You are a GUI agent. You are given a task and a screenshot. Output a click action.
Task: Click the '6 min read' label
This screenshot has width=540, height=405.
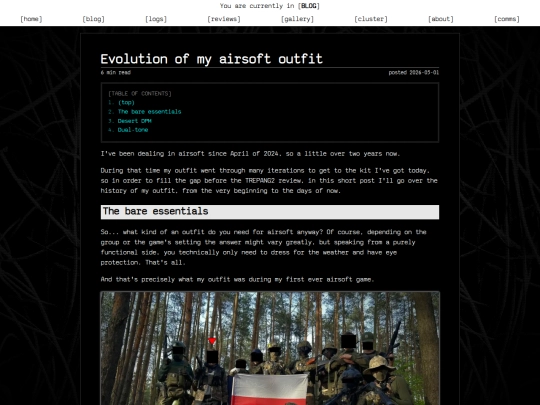(x=116, y=72)
